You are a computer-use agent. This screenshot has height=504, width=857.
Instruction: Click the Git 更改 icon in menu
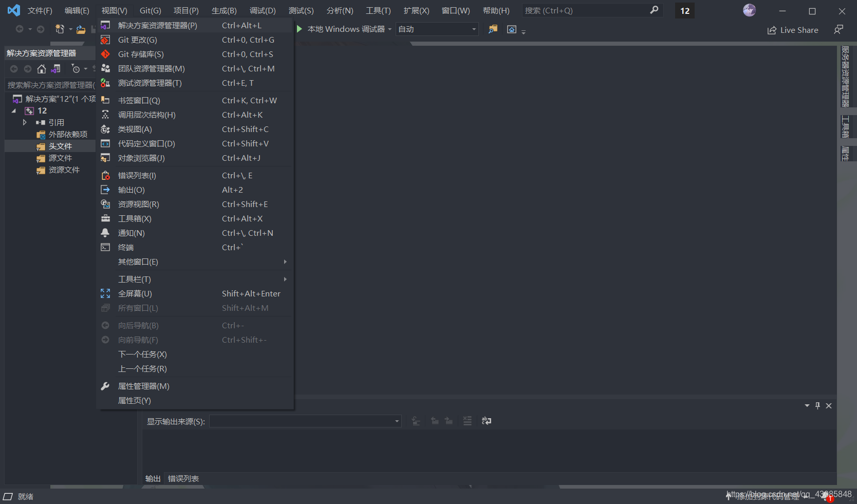click(x=105, y=40)
